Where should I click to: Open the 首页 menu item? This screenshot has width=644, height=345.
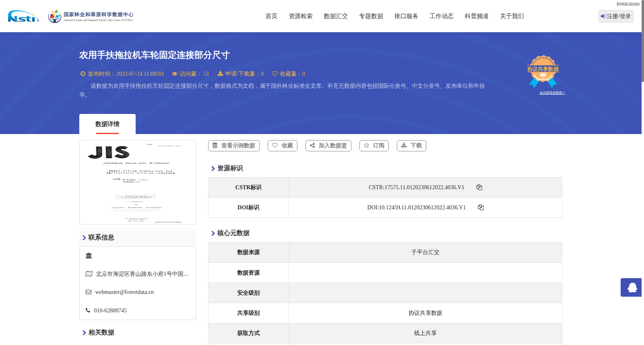point(271,16)
